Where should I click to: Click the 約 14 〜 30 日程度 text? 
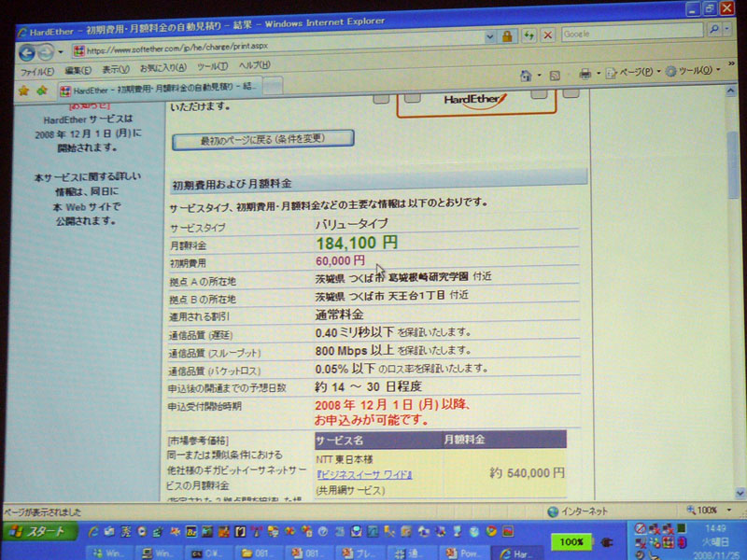pos(368,386)
